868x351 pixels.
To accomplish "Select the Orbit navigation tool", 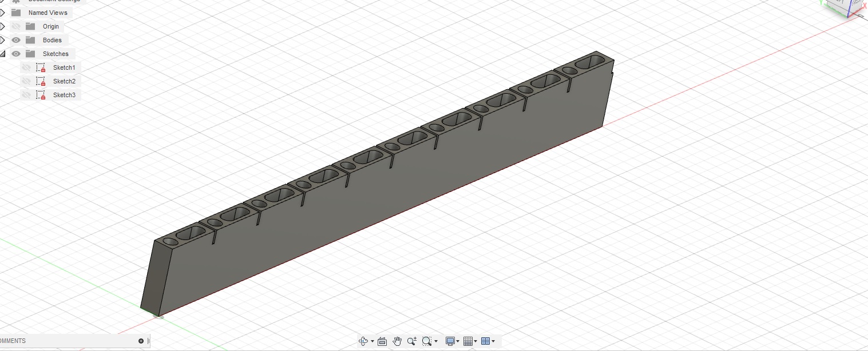I will point(363,341).
